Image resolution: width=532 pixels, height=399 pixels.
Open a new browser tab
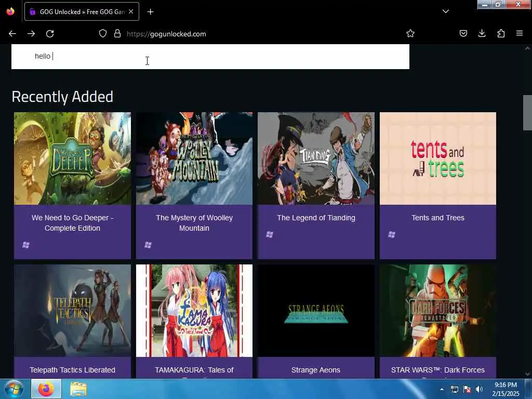pos(150,12)
